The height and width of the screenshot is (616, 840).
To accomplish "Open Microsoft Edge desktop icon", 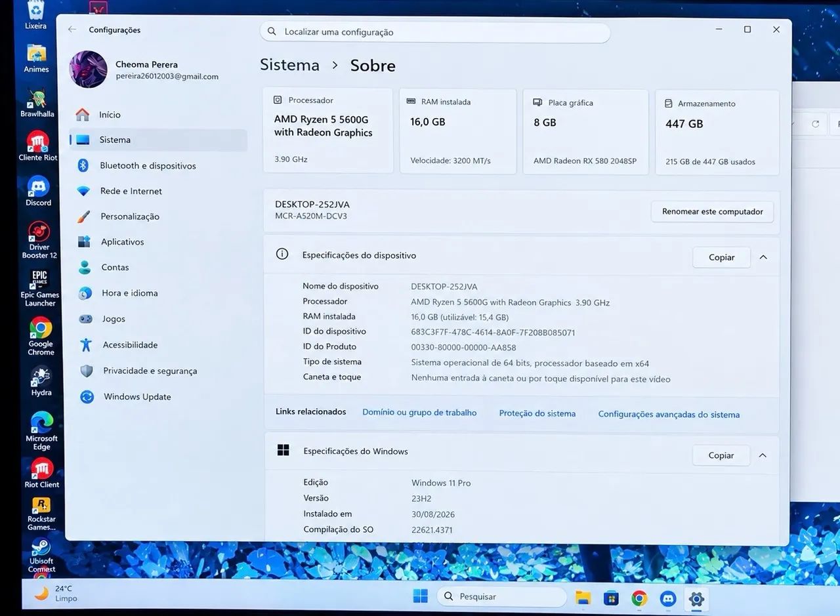I will (x=41, y=431).
